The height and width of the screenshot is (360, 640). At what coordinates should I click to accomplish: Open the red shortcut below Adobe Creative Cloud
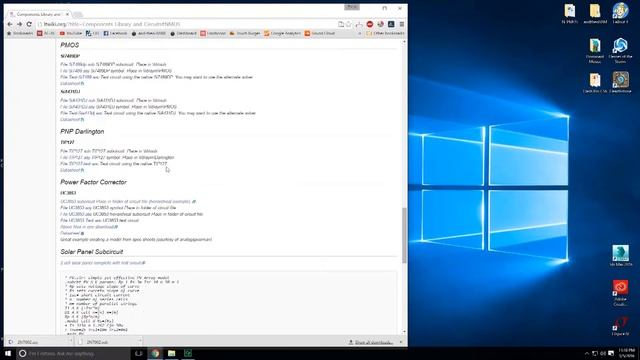620,327
